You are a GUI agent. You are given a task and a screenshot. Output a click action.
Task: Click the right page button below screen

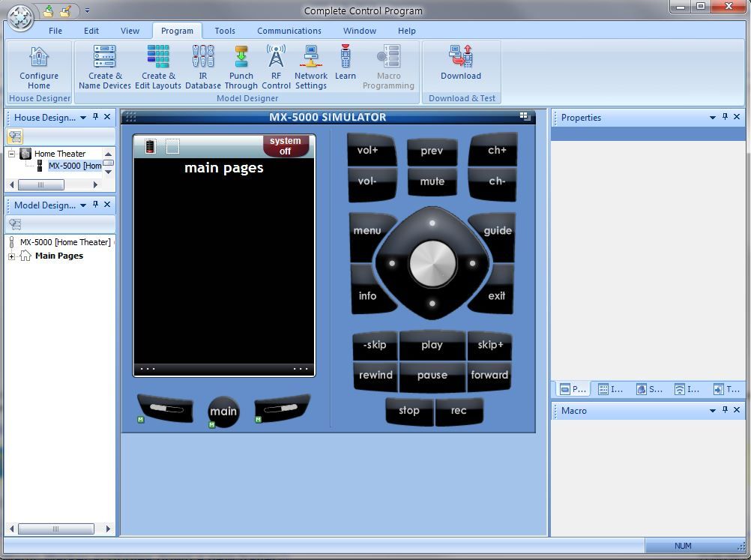pyautogui.click(x=283, y=408)
